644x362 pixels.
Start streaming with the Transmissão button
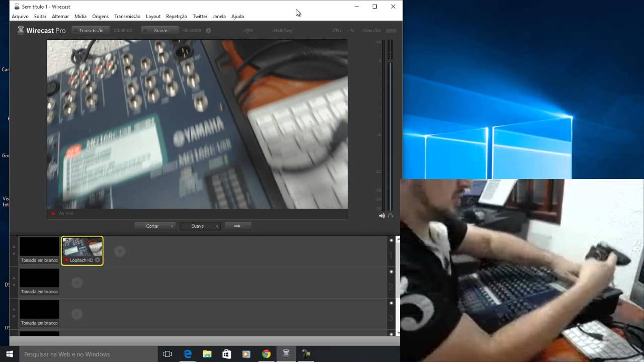[x=91, y=31]
